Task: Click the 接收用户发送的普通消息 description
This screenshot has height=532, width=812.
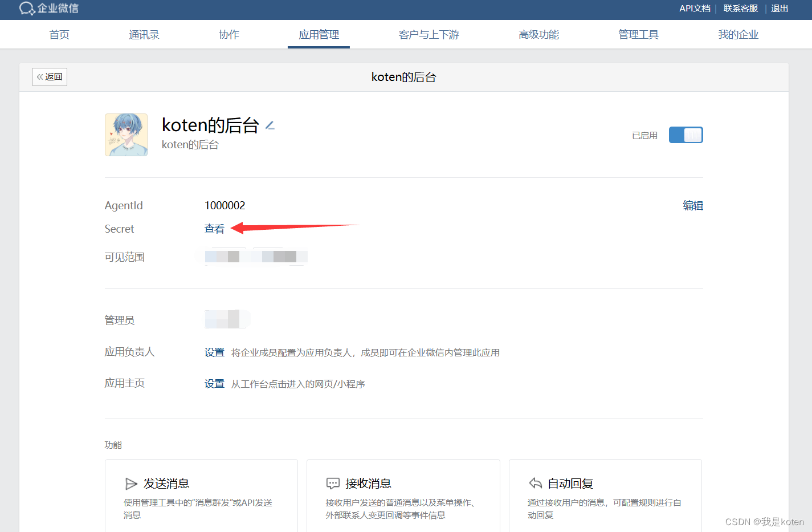Action: (x=400, y=509)
